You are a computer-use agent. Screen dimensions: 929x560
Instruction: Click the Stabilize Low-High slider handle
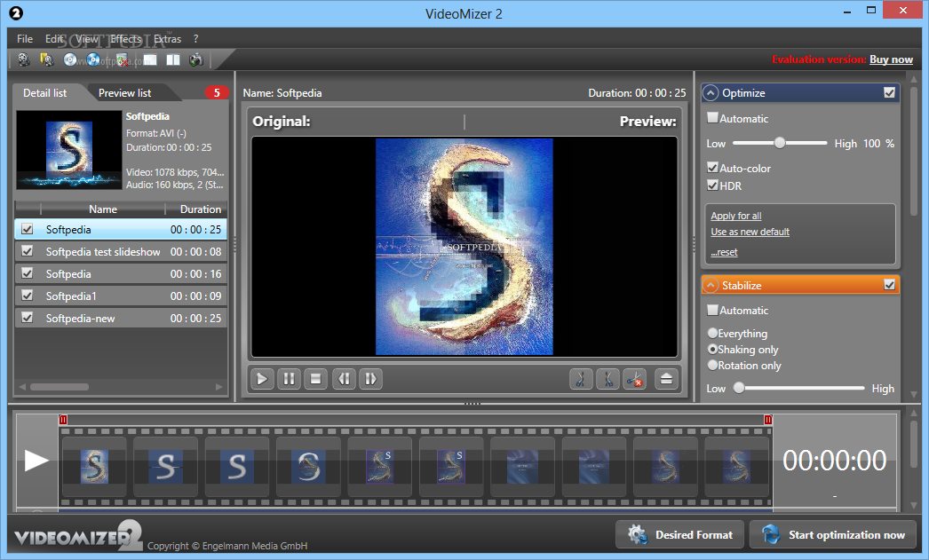(739, 388)
